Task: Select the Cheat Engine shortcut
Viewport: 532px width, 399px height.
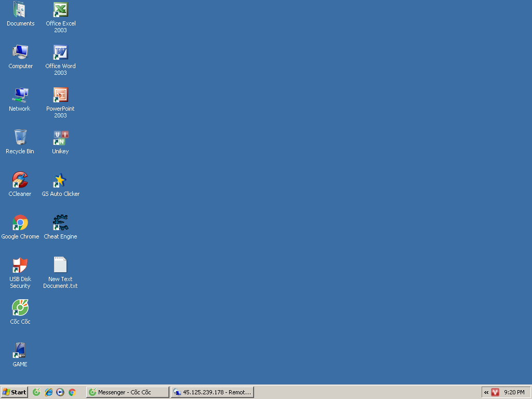Action: click(60, 227)
